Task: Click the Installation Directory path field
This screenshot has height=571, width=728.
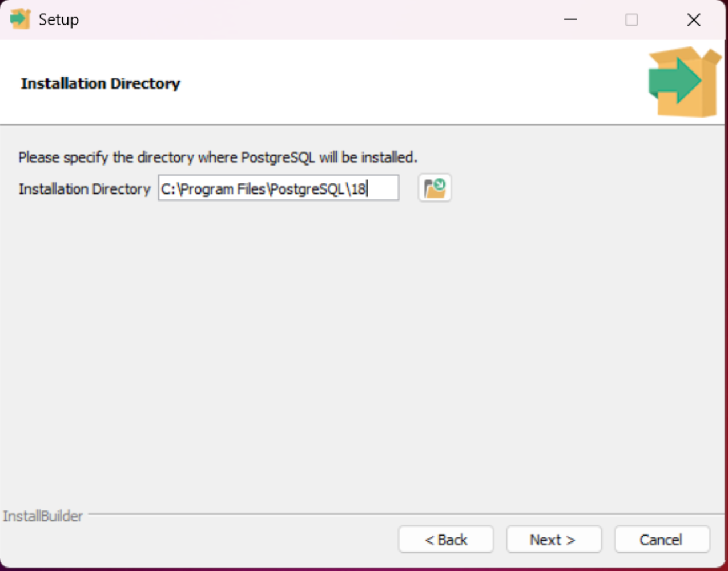Action: click(x=279, y=188)
